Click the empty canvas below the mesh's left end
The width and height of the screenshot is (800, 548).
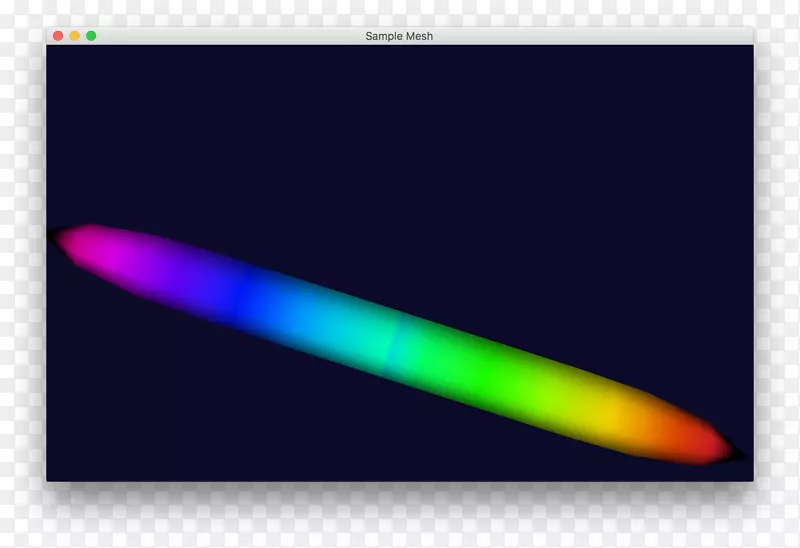pos(150,400)
